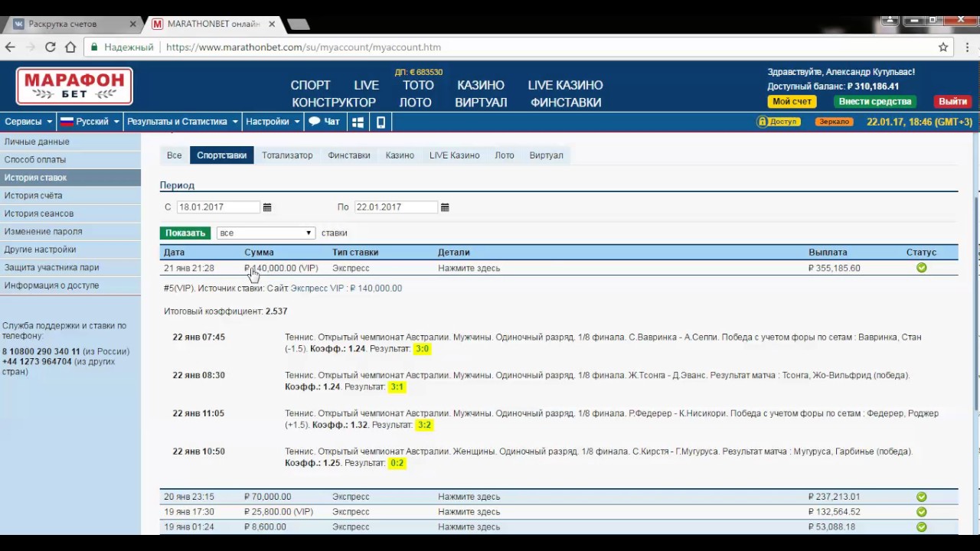Click Нажмите здесь for 21 янв 21:28 bet
Image resolution: width=980 pixels, height=551 pixels.
[x=469, y=268]
